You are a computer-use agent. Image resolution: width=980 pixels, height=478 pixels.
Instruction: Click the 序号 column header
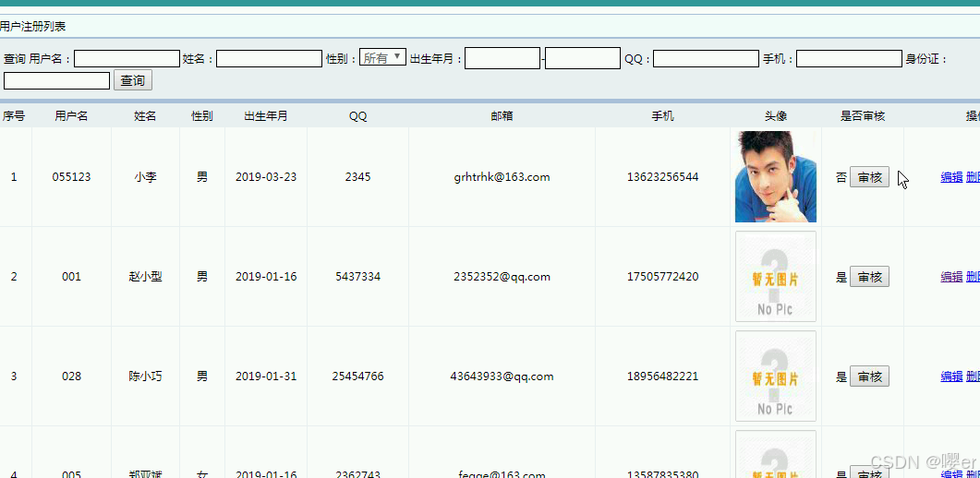pyautogui.click(x=14, y=116)
